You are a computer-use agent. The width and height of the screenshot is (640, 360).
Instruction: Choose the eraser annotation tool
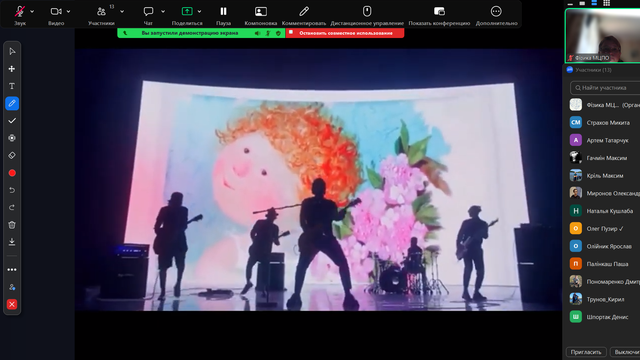pos(12,156)
